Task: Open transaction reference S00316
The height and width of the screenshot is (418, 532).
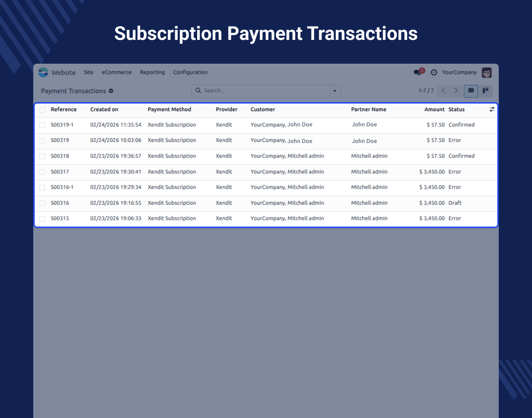Action: (60, 203)
